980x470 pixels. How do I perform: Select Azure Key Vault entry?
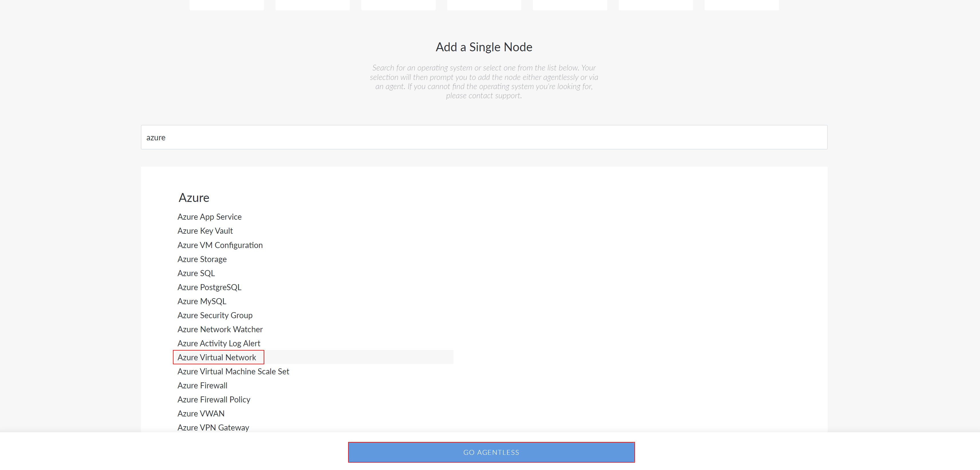pos(205,231)
